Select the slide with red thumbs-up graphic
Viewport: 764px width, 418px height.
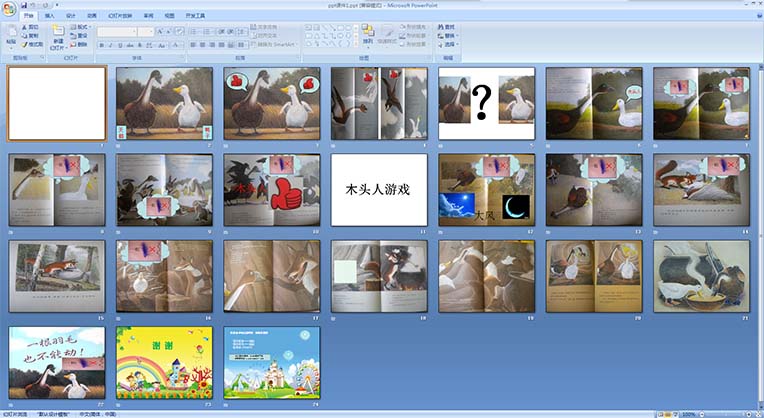272,190
